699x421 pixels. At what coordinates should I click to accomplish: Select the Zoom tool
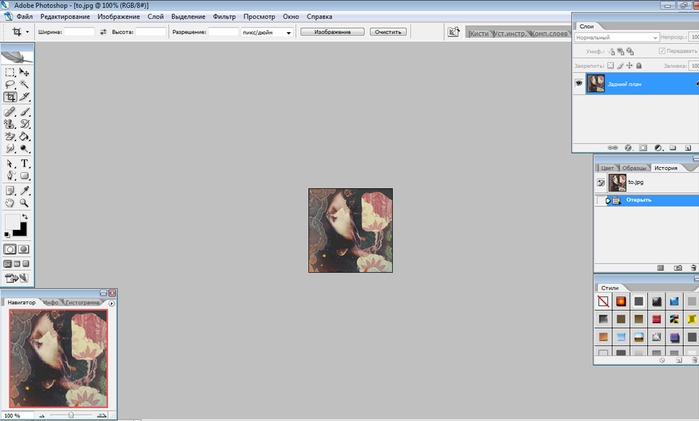[x=24, y=203]
